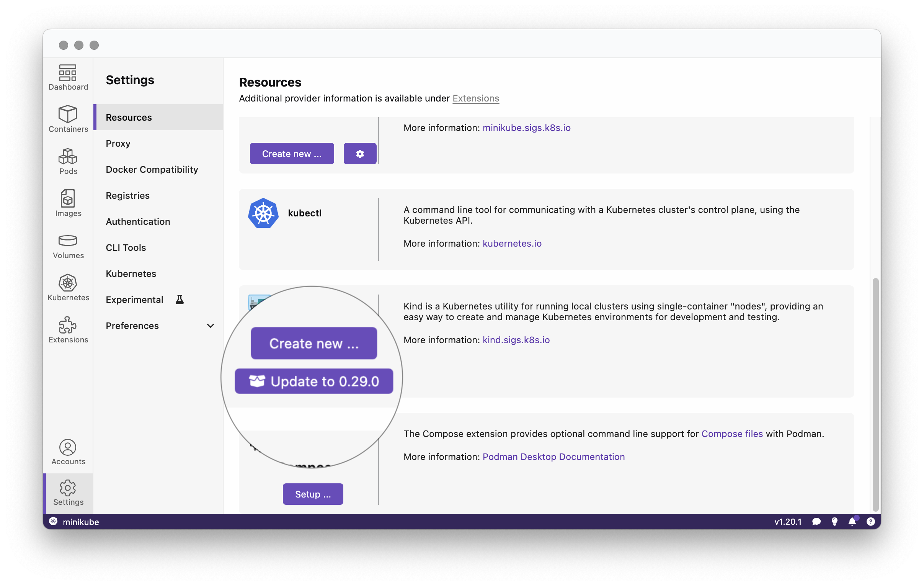924x586 pixels.
Task: Open notifications via the bell icon
Action: (852, 522)
